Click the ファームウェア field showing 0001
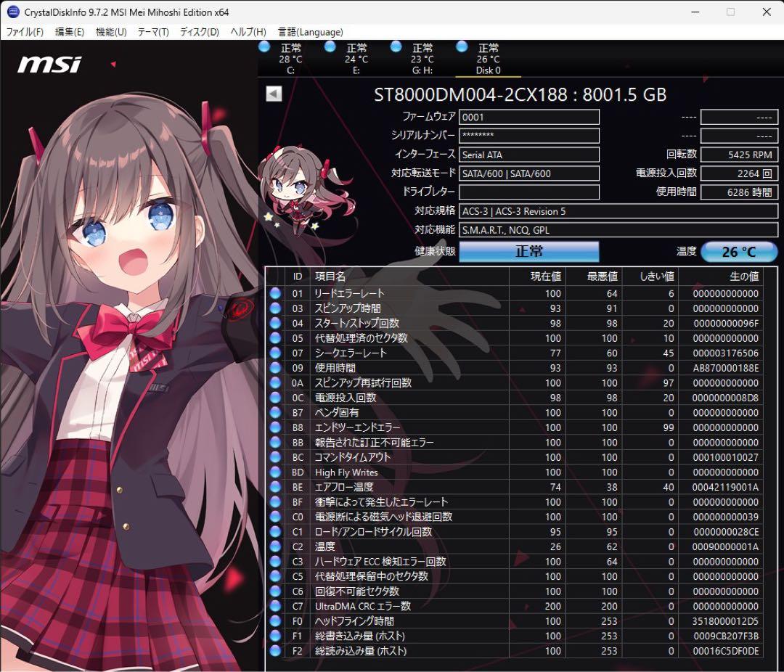The height and width of the screenshot is (672, 784). (x=529, y=117)
